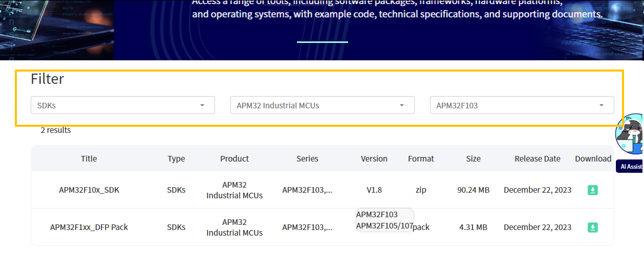Select the Size column header
The width and height of the screenshot is (644, 275).
click(x=473, y=159)
